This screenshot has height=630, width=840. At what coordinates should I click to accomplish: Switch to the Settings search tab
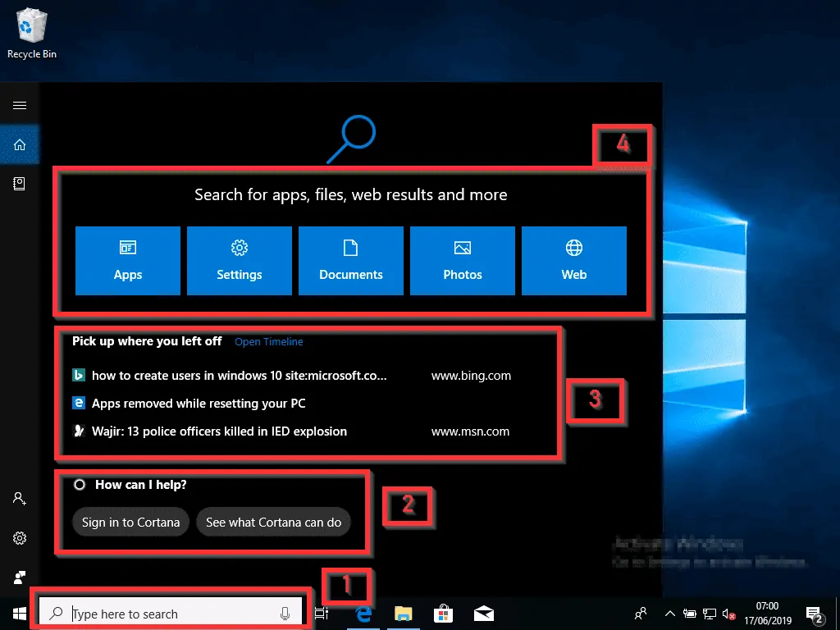239,260
